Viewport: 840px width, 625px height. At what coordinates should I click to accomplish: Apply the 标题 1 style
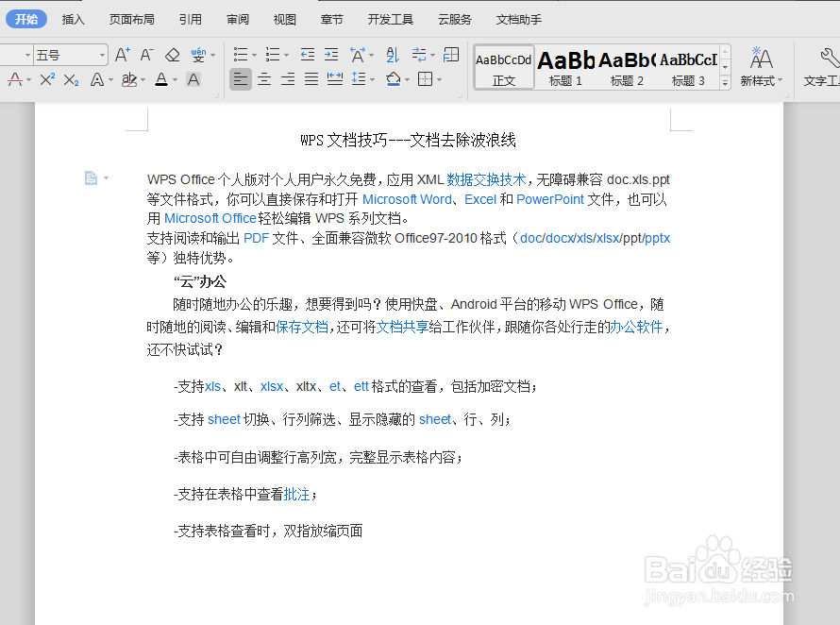point(565,68)
